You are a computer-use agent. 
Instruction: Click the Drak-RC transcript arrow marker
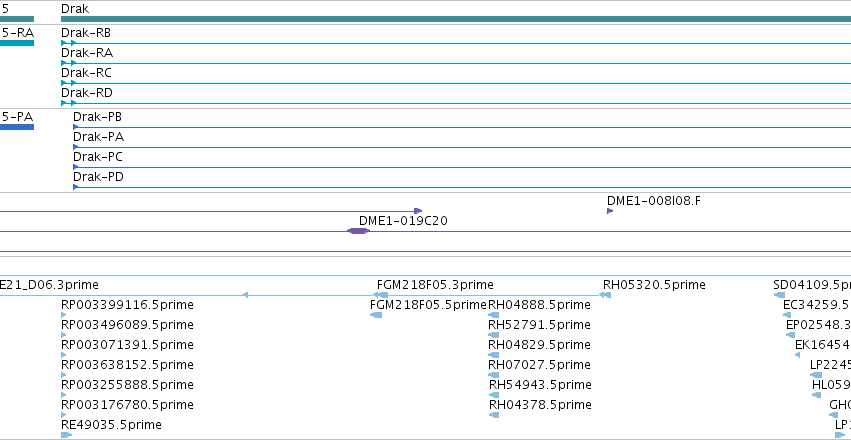(x=68, y=83)
